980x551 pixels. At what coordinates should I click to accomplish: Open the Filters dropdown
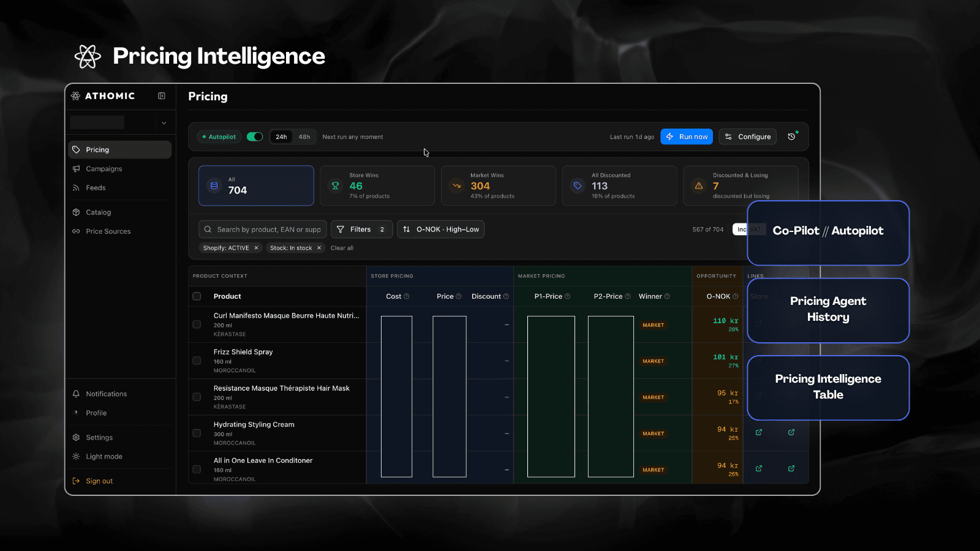pyautogui.click(x=362, y=230)
